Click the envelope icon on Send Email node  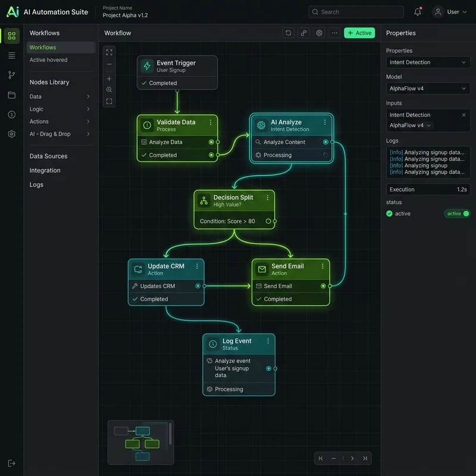pyautogui.click(x=262, y=269)
